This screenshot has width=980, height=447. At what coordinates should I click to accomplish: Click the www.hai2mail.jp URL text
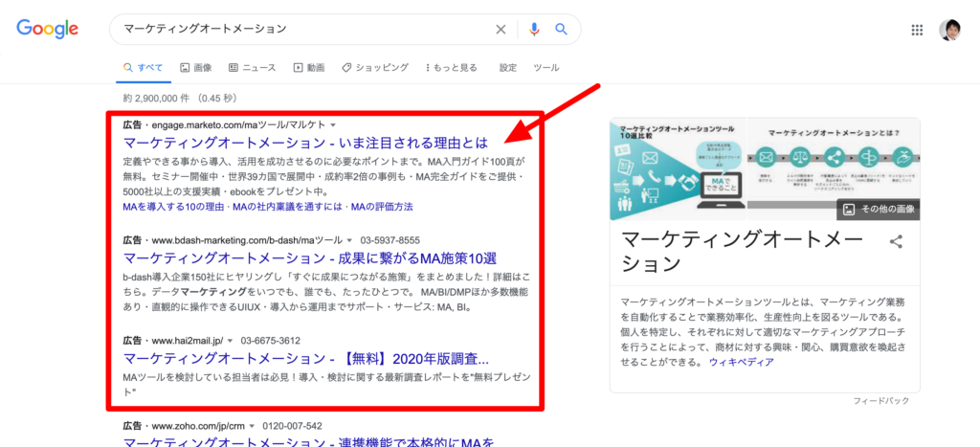[188, 341]
